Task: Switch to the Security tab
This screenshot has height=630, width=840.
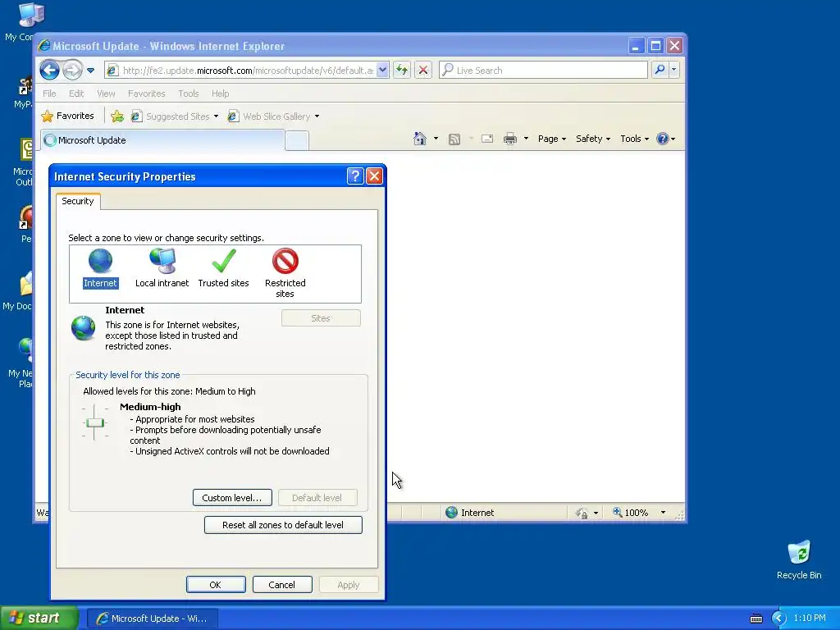Action: [x=78, y=201]
